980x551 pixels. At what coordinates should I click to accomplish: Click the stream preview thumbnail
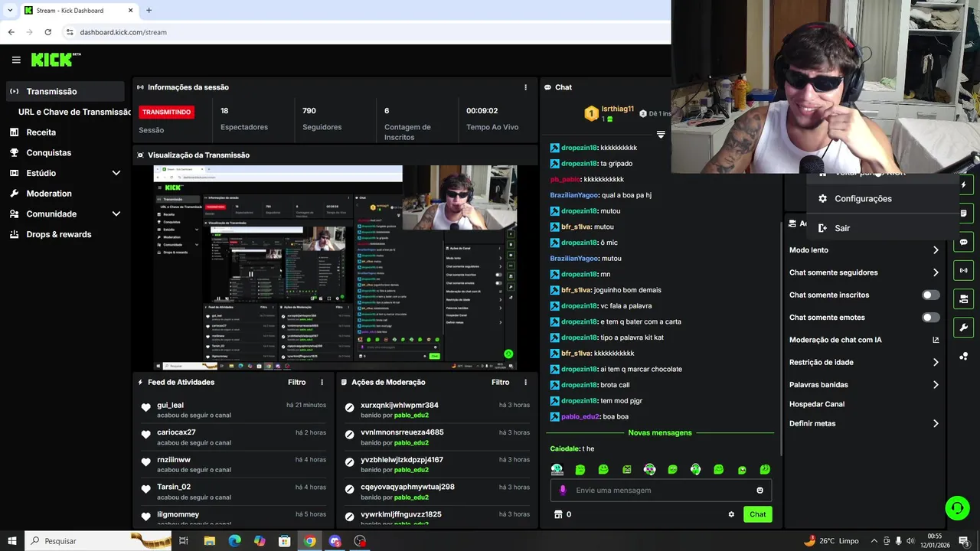point(335,268)
